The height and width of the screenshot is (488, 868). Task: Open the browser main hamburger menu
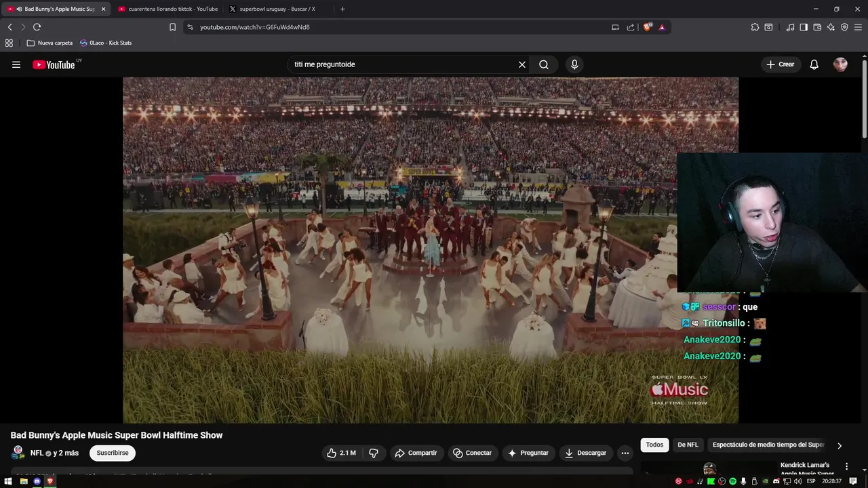[x=858, y=27]
